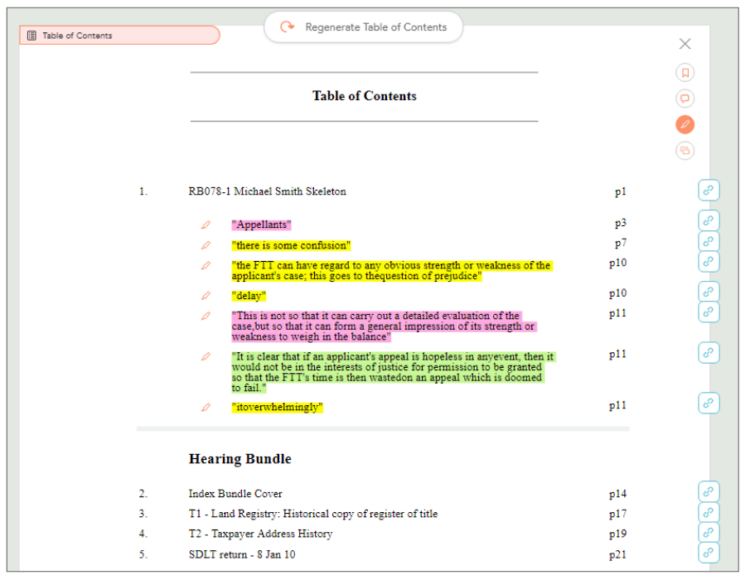This screenshot has height=580, width=750.
Task: Open yellow highlight "delay"
Action: coord(249,296)
